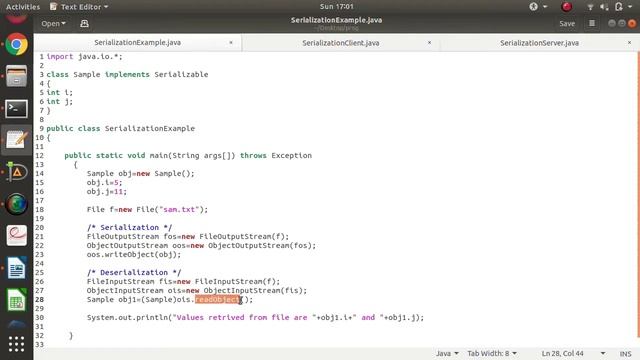This screenshot has width=640, height=360.
Task: Click line number 28 in the gutter
Action: pyautogui.click(x=39, y=300)
